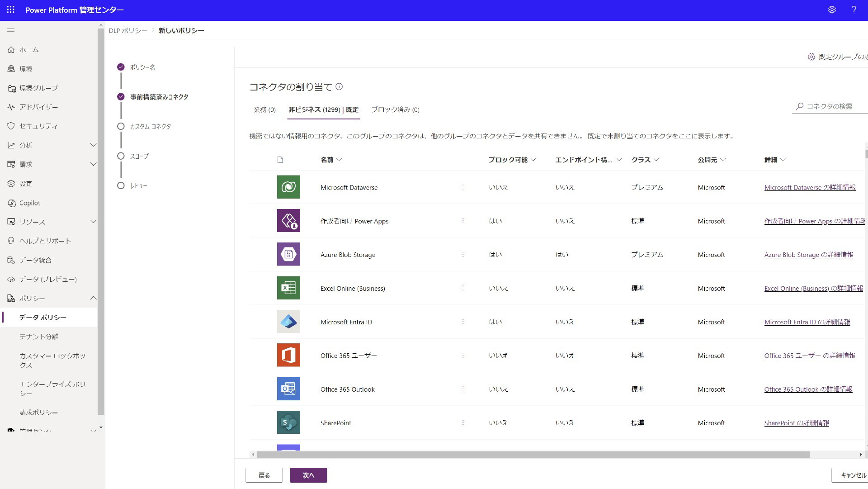The height and width of the screenshot is (489, 868).
Task: Click the 環境グループ icon
Action: [11, 88]
